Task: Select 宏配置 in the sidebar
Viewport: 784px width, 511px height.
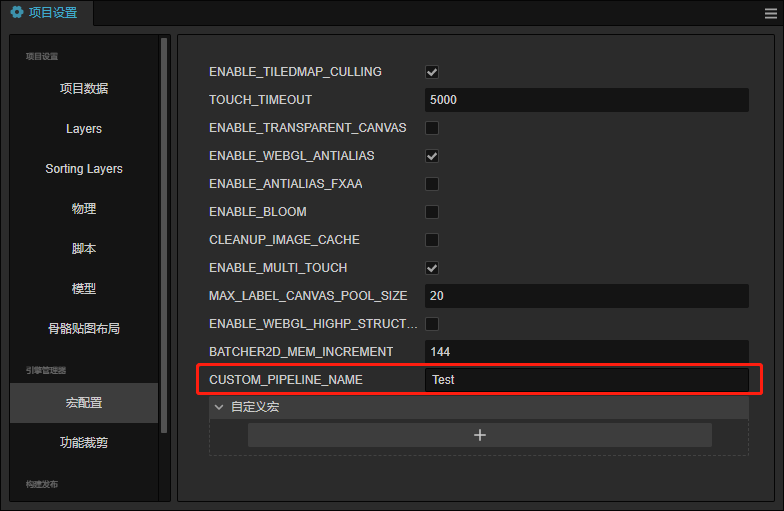Action: point(84,403)
